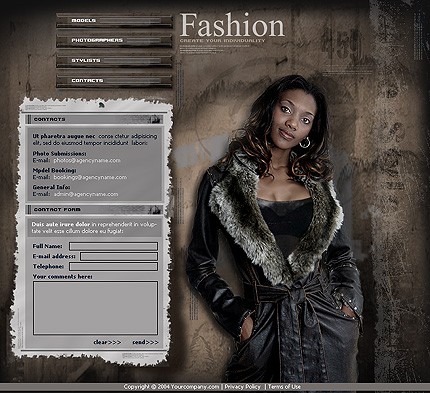This screenshot has height=393, width=430.
Task: Click the small icon in Contact Form header
Action: coord(154,209)
